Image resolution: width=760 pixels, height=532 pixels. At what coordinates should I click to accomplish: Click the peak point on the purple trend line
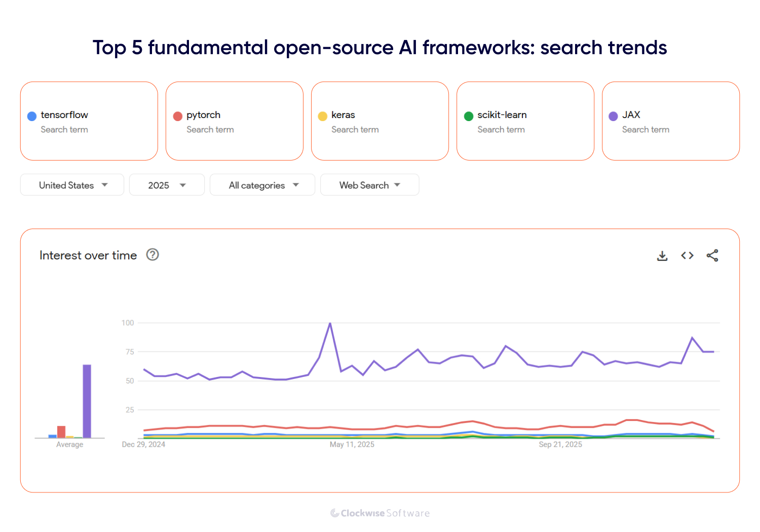[x=330, y=323]
